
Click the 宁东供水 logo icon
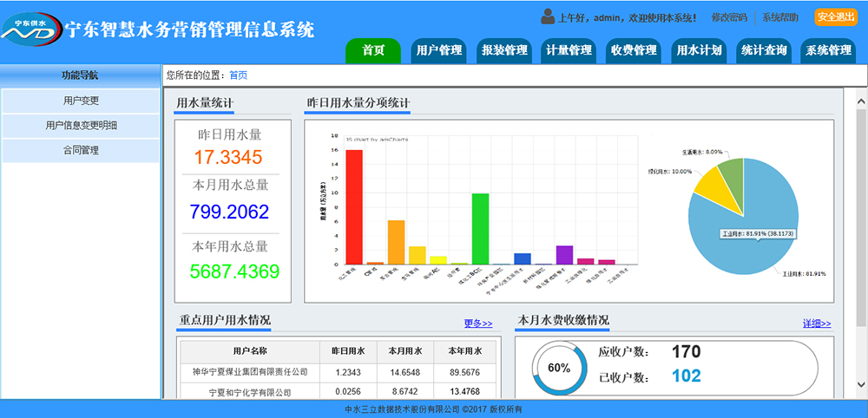click(31, 30)
